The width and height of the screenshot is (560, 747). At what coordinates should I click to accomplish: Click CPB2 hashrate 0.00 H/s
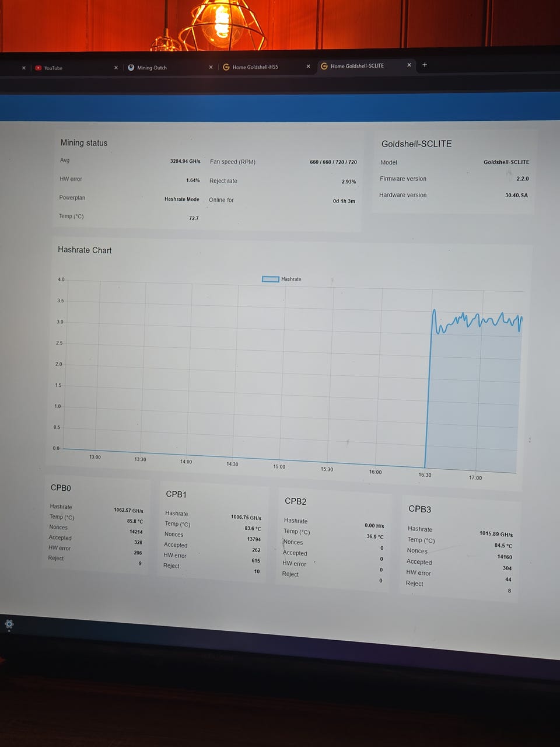coord(374,525)
